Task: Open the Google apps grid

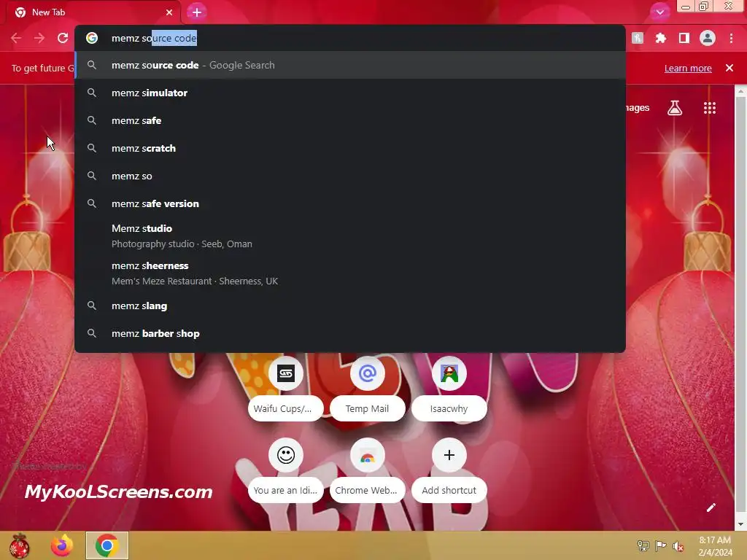Action: pos(709,108)
